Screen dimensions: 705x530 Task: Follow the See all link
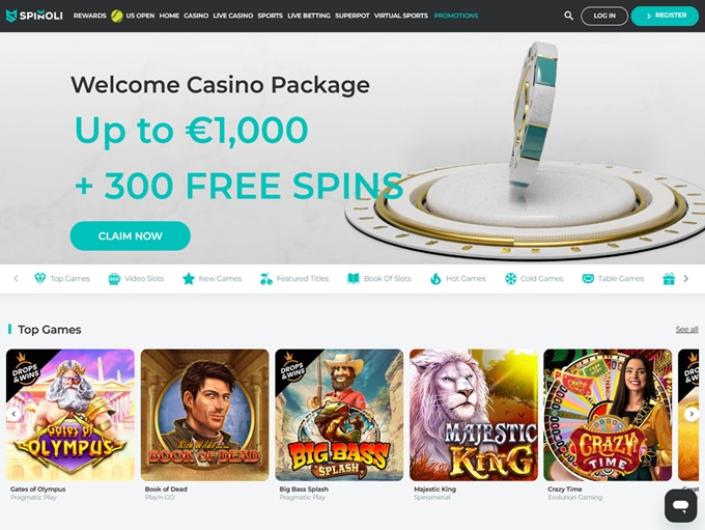(687, 330)
